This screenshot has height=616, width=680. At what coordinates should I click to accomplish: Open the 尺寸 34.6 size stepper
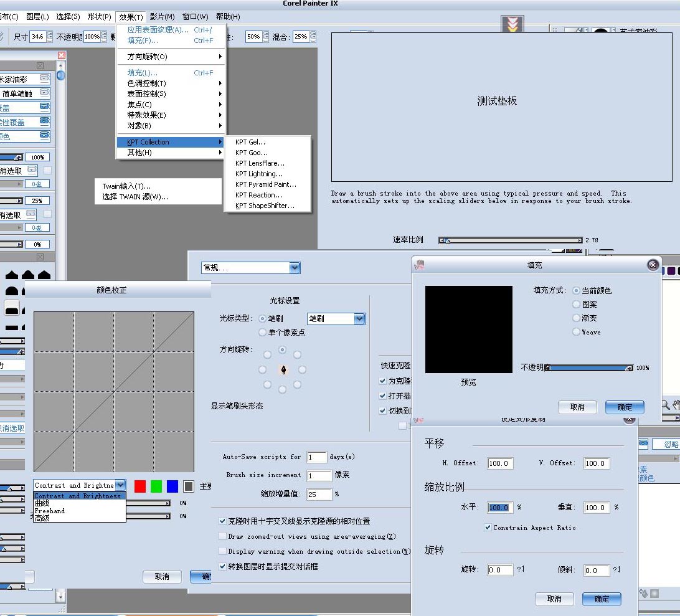click(x=49, y=37)
